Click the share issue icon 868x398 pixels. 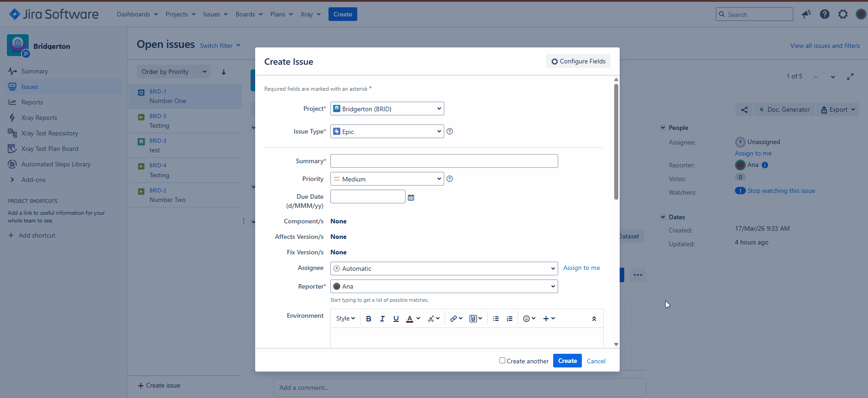coord(744,109)
